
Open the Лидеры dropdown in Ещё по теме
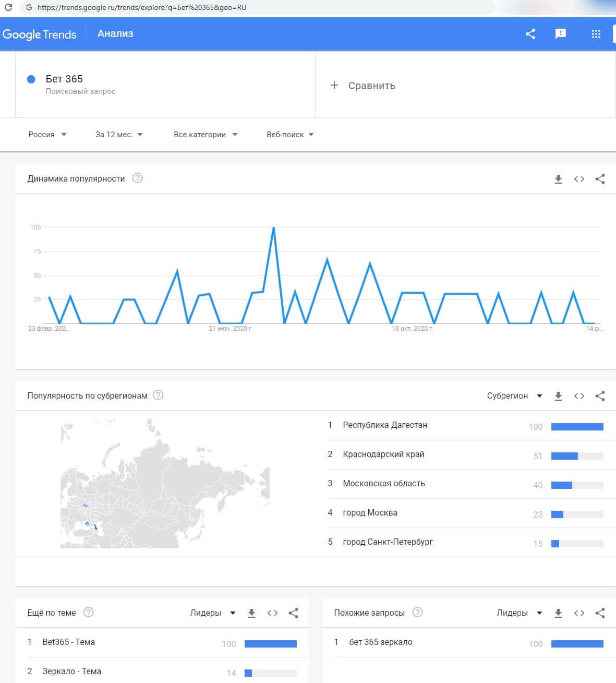tap(213, 613)
